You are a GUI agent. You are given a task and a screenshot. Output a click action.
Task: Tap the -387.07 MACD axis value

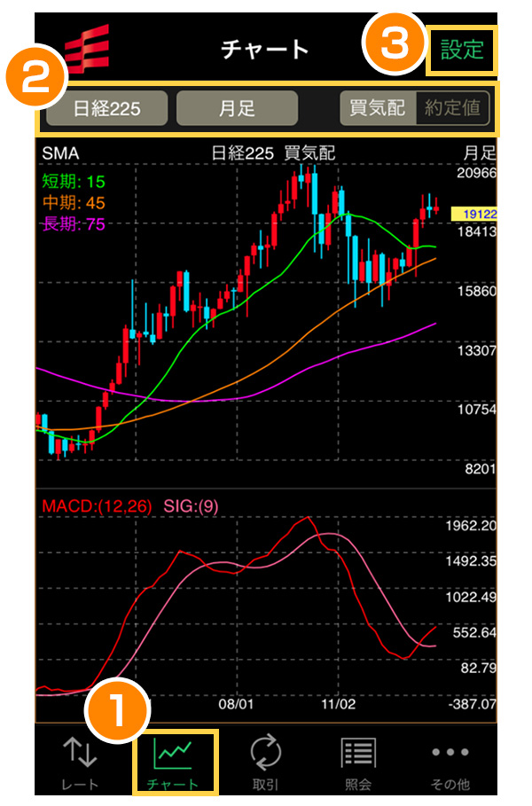click(472, 704)
